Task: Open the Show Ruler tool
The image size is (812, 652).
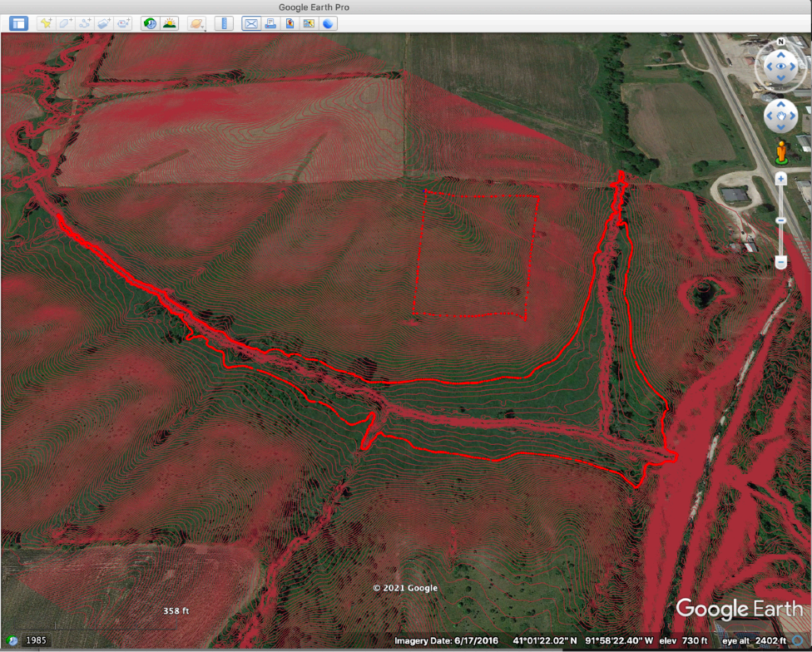Action: [x=224, y=23]
